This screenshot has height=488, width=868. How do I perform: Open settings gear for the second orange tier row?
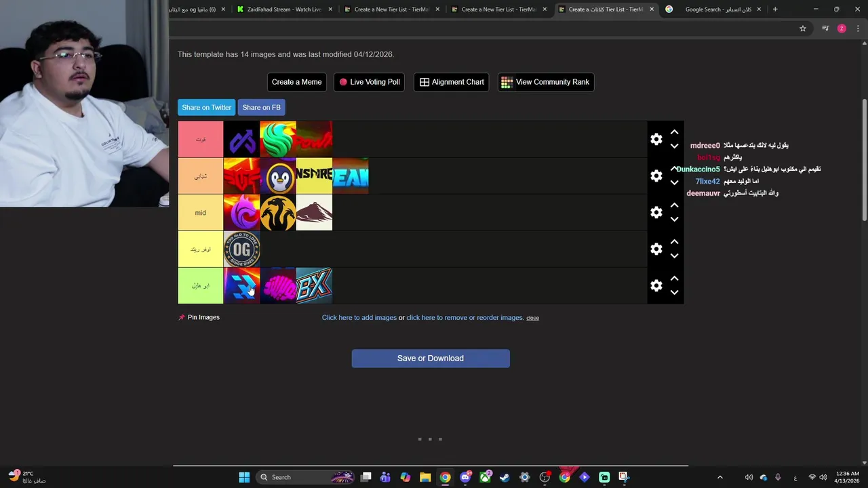point(656,176)
